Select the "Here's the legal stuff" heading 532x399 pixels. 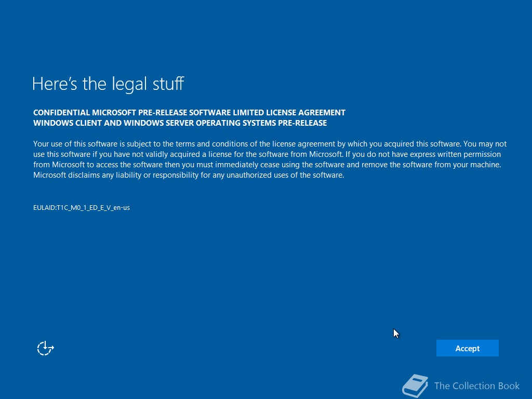pyautogui.click(x=108, y=84)
